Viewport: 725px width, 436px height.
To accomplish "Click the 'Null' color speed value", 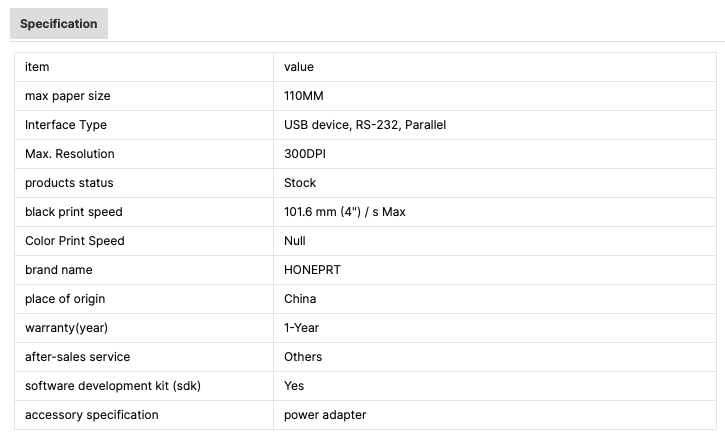I will click(x=295, y=241).
